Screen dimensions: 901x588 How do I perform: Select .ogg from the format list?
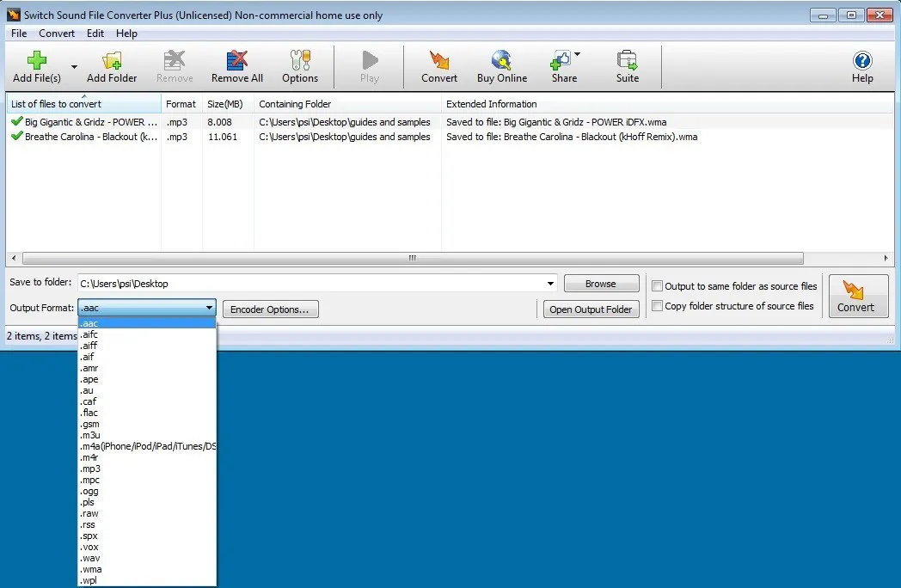pos(147,491)
